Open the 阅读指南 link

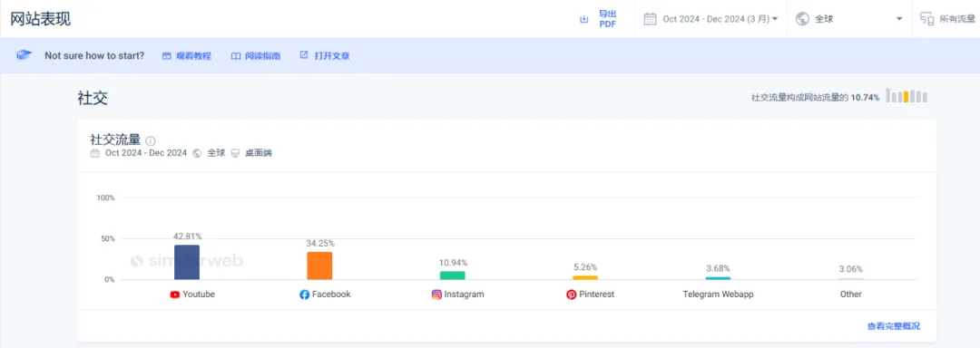(256, 55)
